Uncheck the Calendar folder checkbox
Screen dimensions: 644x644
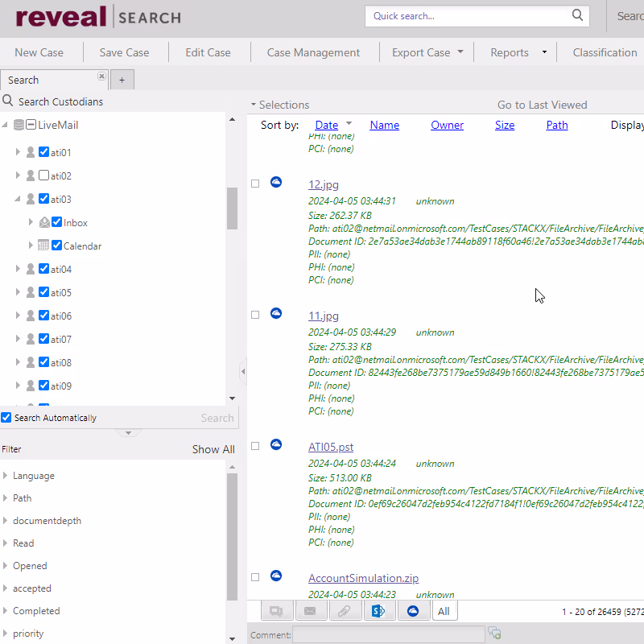(56, 246)
